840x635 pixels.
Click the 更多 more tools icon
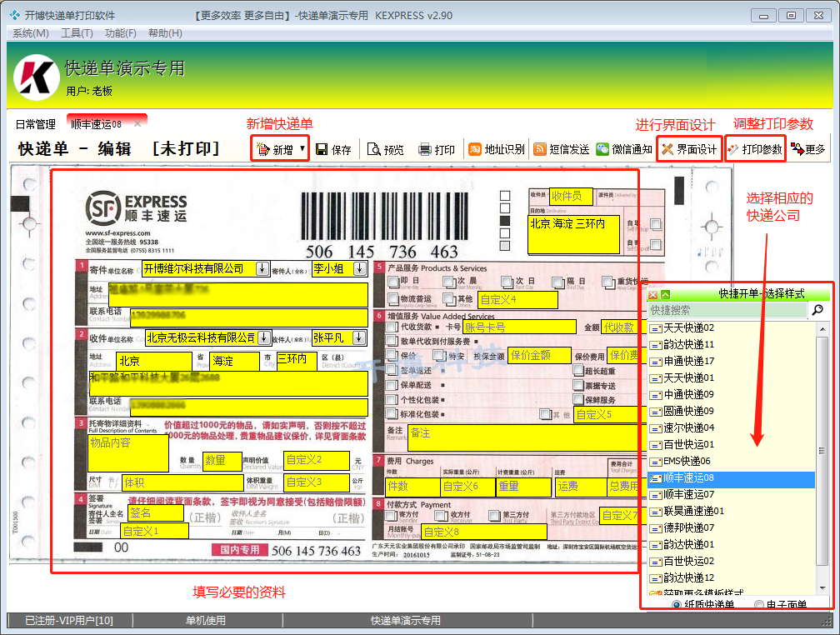tap(797, 149)
